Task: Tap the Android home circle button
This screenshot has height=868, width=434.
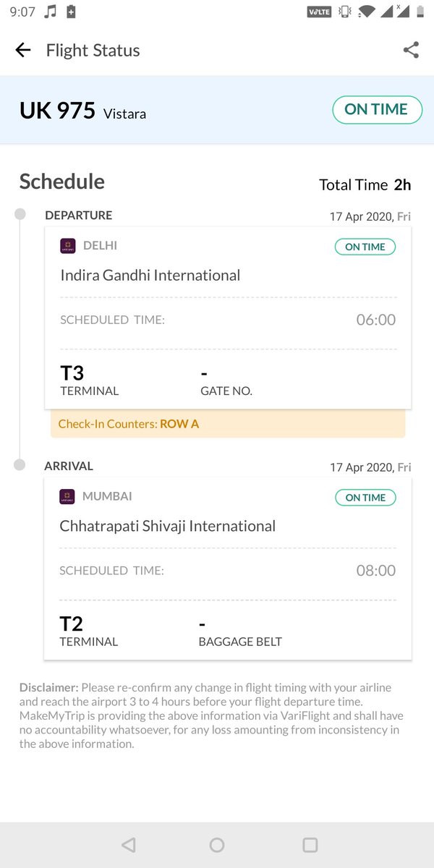Action: [x=217, y=844]
